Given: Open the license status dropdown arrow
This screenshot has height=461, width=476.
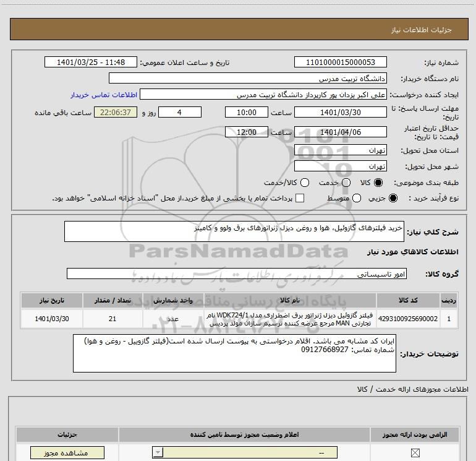Looking at the screenshot, I should click(x=158, y=452).
